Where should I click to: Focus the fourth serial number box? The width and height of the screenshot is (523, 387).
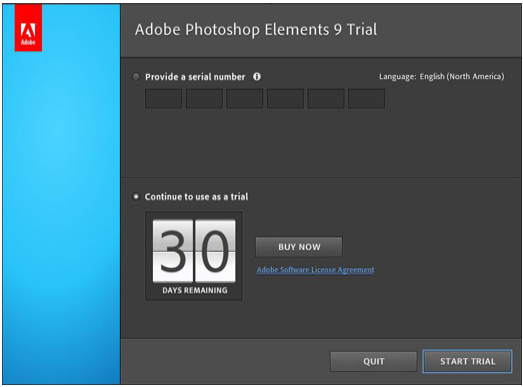tap(286, 98)
